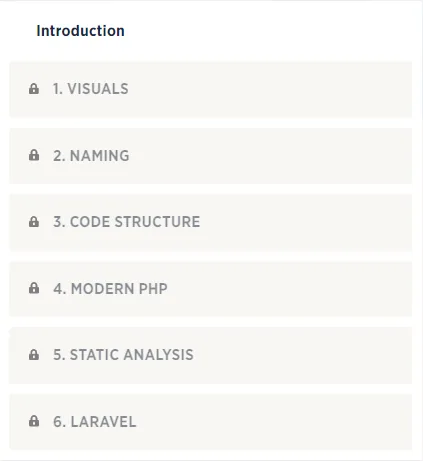
Task: Click the empty right area of the NAMING row
Action: coord(271,156)
